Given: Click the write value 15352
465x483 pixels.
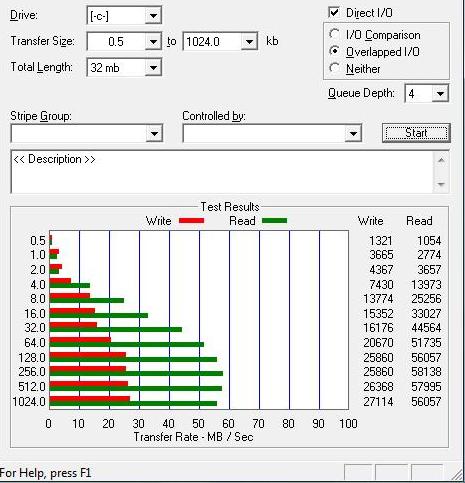Looking at the screenshot, I should (x=378, y=314).
